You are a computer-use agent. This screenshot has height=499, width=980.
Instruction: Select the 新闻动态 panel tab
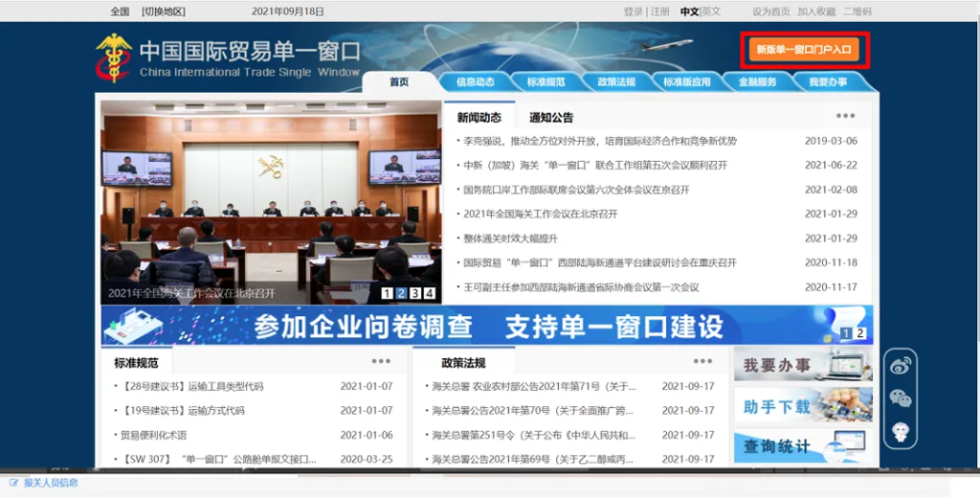(479, 118)
